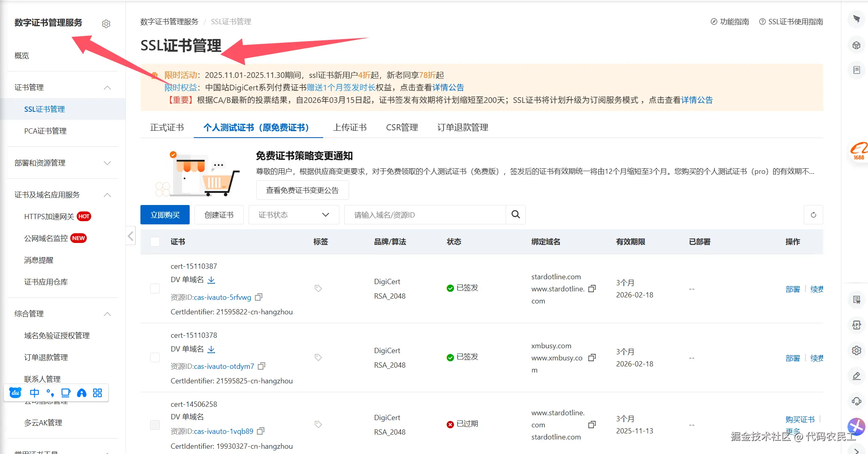Switch to the 正式证书 tab

(x=167, y=128)
